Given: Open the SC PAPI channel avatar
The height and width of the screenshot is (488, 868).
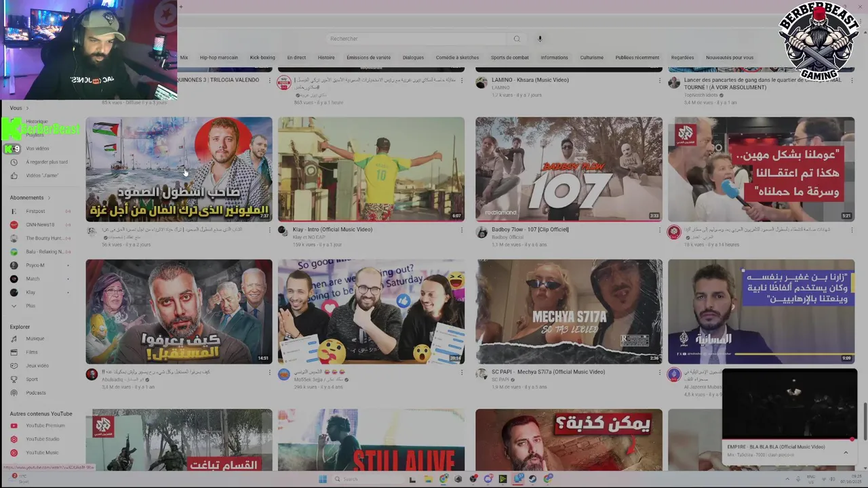Looking at the screenshot, I should [x=481, y=374].
